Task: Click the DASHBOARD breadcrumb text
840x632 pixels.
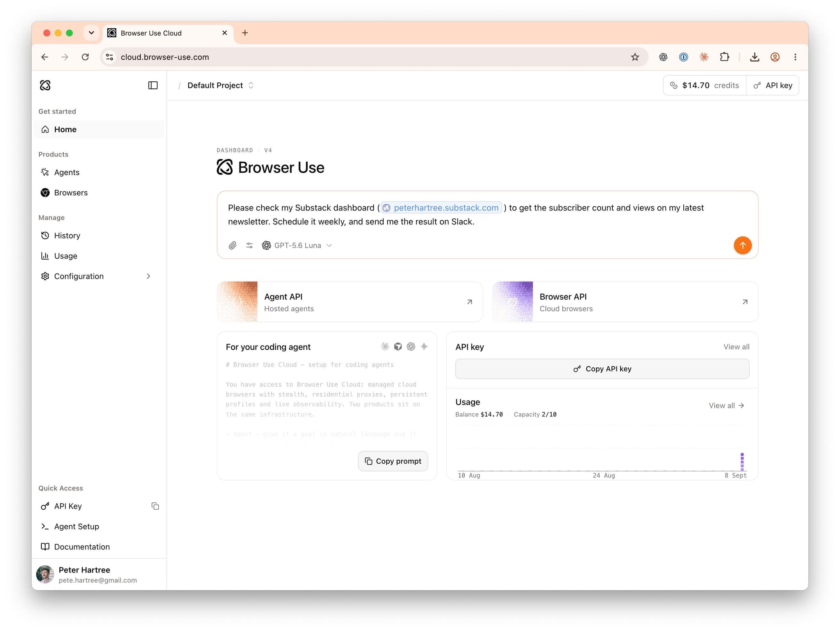Action: (235, 150)
